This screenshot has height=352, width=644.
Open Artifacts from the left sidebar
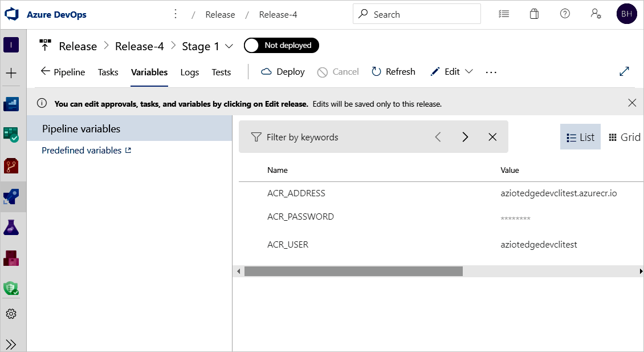click(x=11, y=258)
